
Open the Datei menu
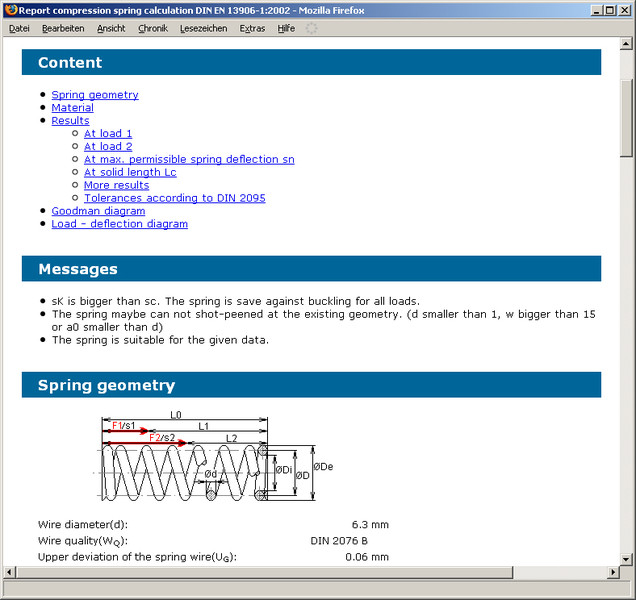(19, 28)
